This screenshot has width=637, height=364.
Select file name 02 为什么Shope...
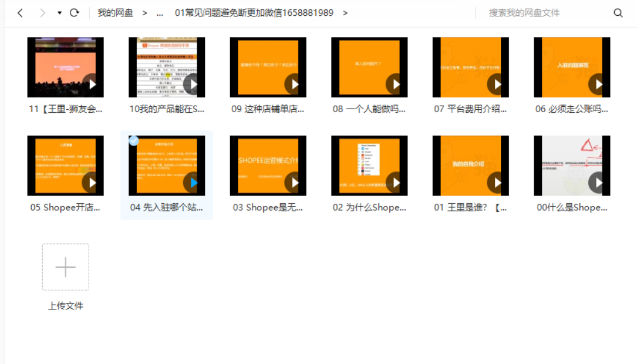[x=369, y=207]
